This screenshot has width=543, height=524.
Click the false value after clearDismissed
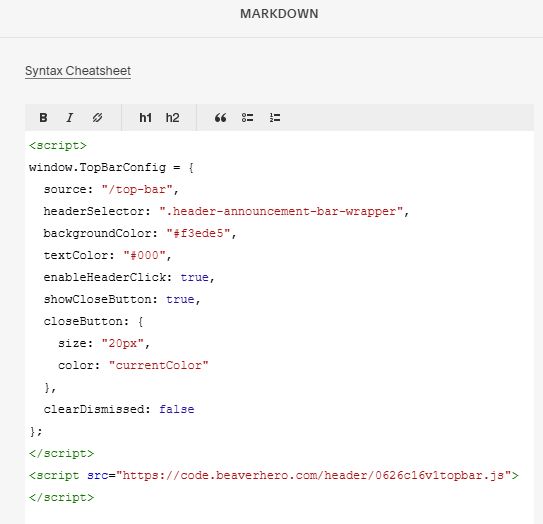pyautogui.click(x=177, y=409)
